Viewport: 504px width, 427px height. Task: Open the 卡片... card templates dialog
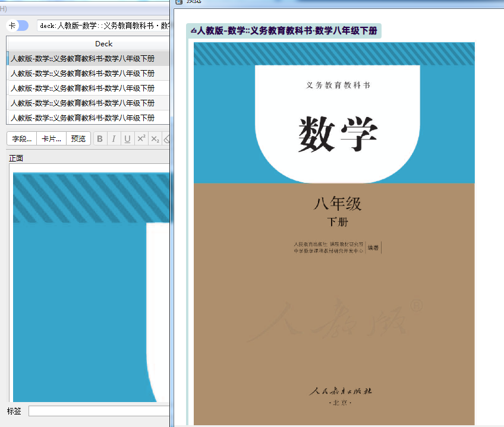point(52,139)
